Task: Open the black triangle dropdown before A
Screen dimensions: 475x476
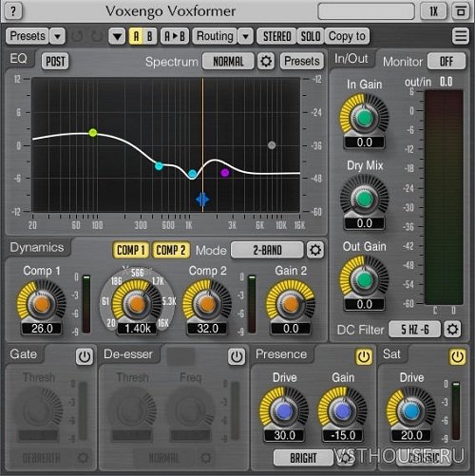Action: coord(117,36)
